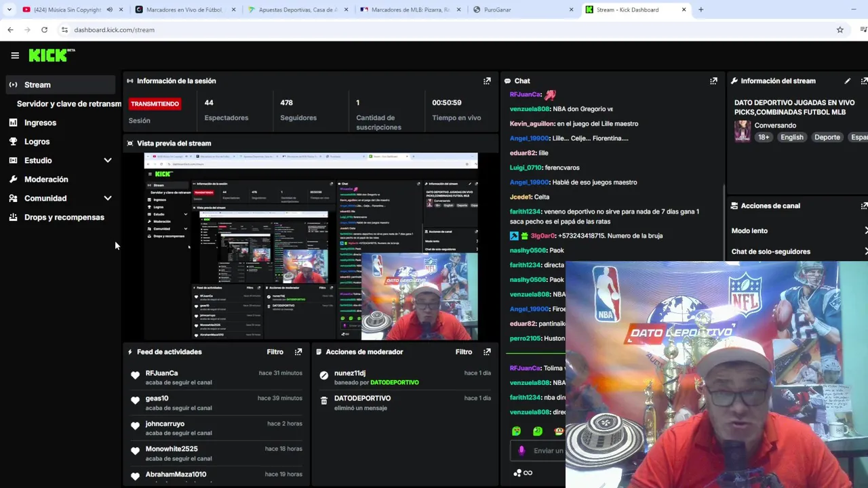This screenshot has width=868, height=488.
Task: Click the chat message input field
Action: click(x=538, y=451)
